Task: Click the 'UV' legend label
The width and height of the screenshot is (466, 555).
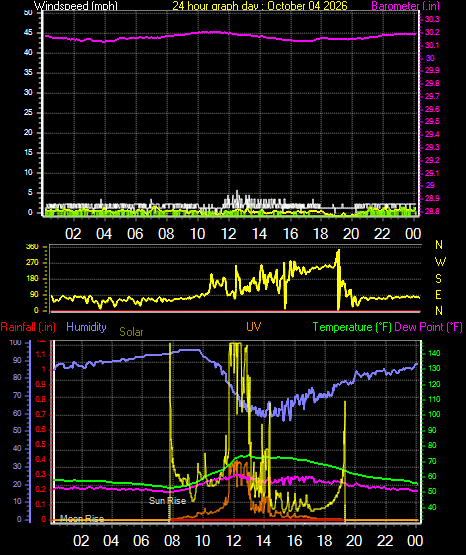Action: [254, 327]
